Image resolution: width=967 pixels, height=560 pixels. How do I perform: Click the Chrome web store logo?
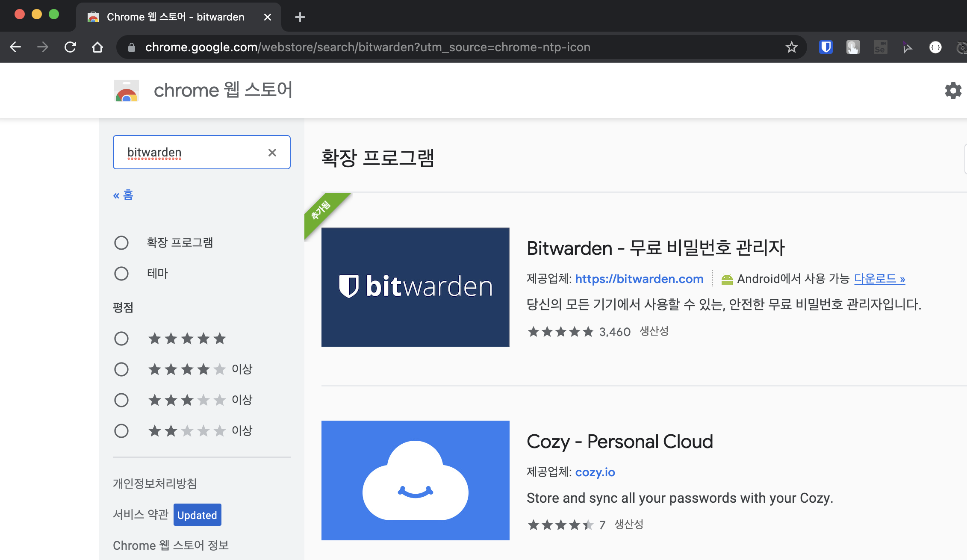click(127, 91)
